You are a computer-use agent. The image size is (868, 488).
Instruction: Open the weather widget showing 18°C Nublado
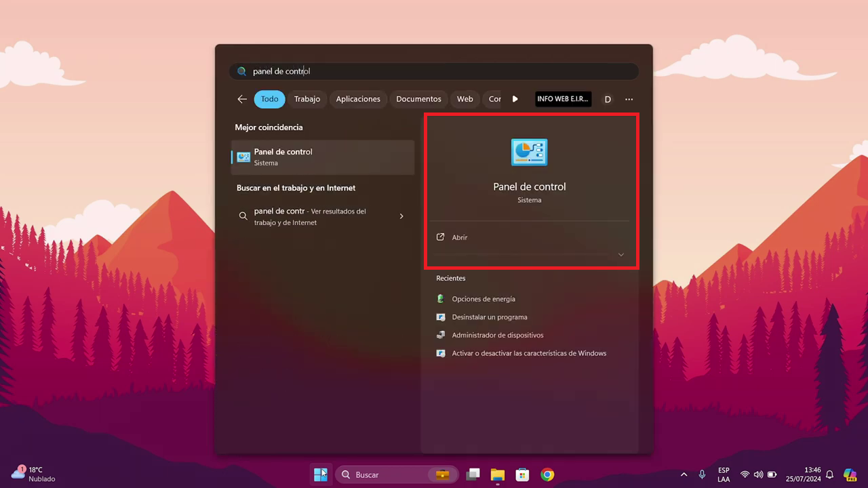(x=33, y=474)
